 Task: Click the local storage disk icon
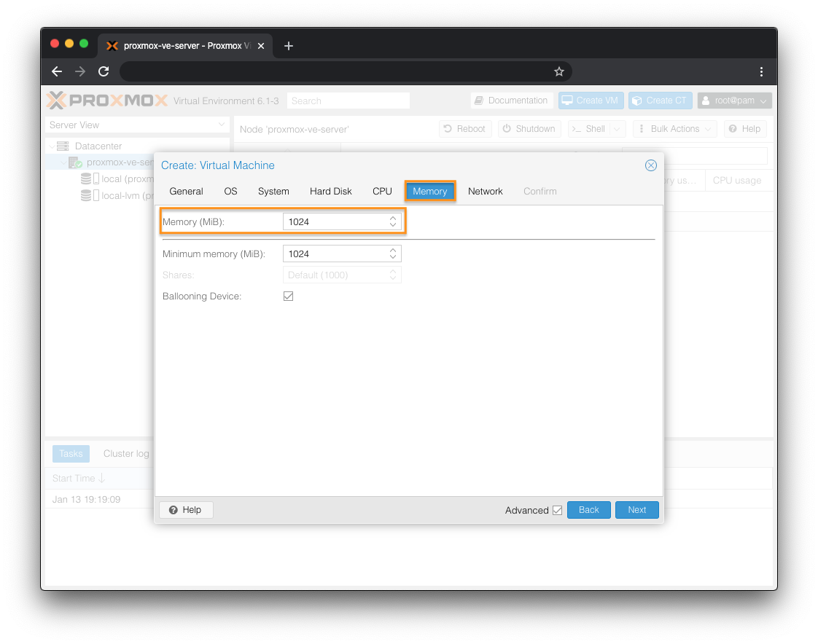[x=86, y=179]
